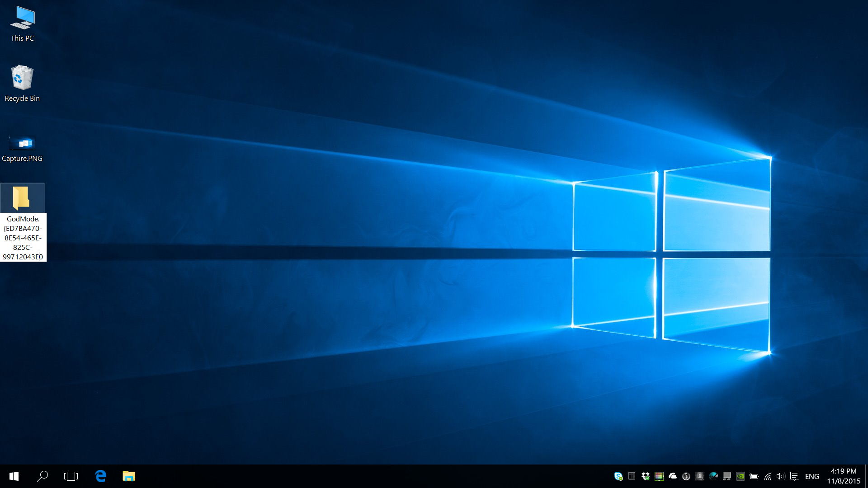Open OneDrive cloud tray icon

point(673,476)
